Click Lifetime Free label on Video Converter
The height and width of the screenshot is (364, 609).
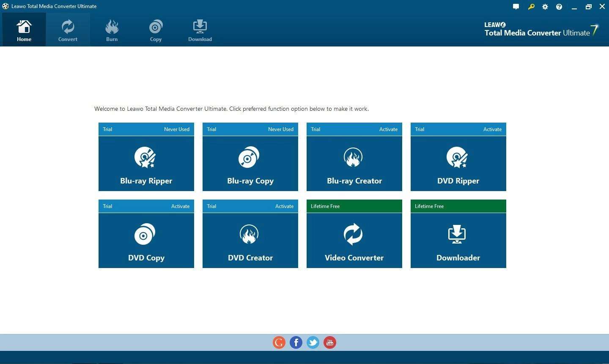coord(325,206)
